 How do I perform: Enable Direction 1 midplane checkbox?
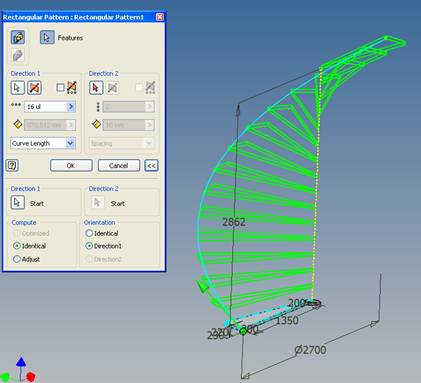click(x=60, y=88)
